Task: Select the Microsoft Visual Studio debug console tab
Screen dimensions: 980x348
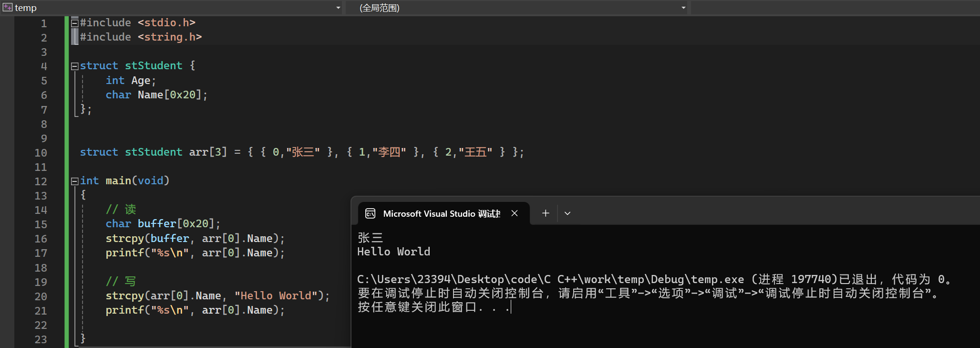Action: [x=444, y=213]
